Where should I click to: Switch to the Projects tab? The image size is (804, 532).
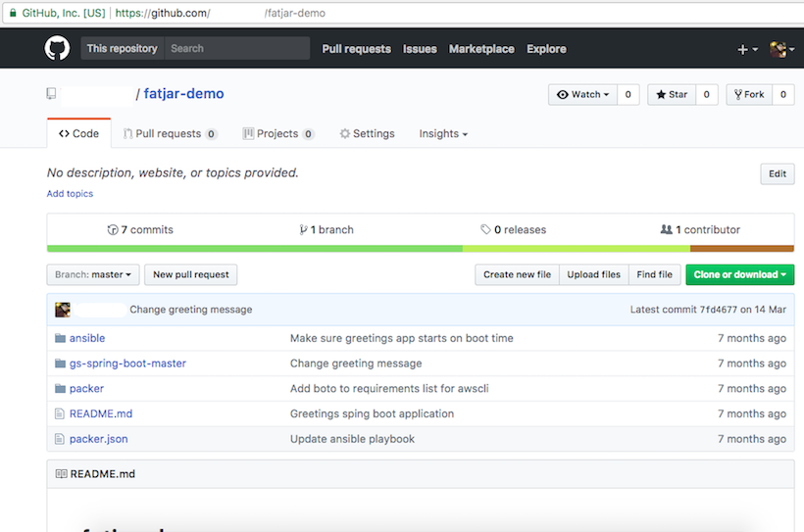pyautogui.click(x=277, y=134)
